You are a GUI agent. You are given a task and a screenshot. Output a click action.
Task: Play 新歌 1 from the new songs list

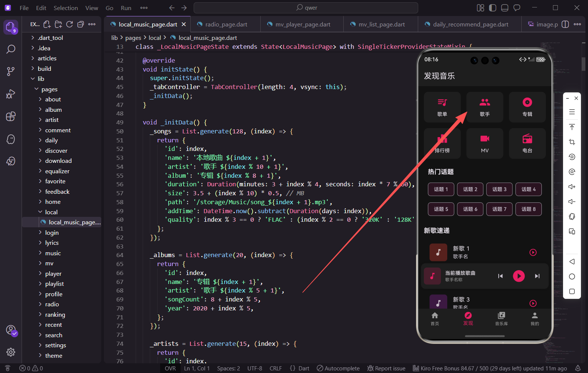coord(533,252)
